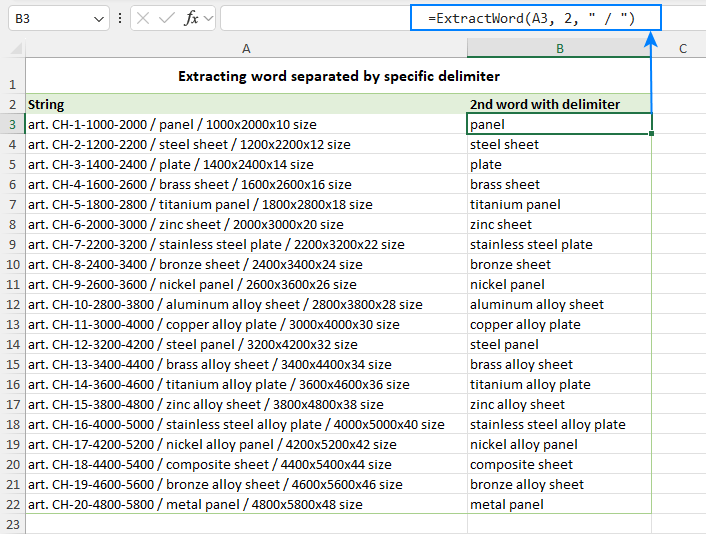
Task: Select cell B3 containing 'panel'
Action: point(559,124)
